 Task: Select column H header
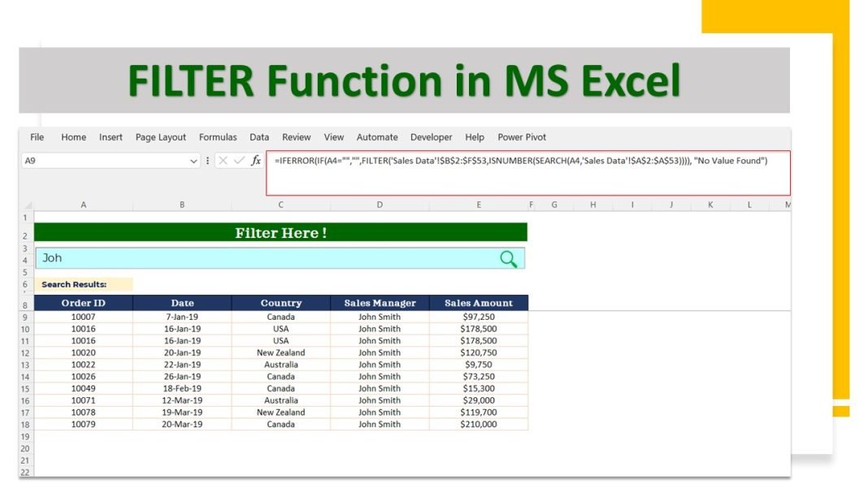[x=592, y=205]
